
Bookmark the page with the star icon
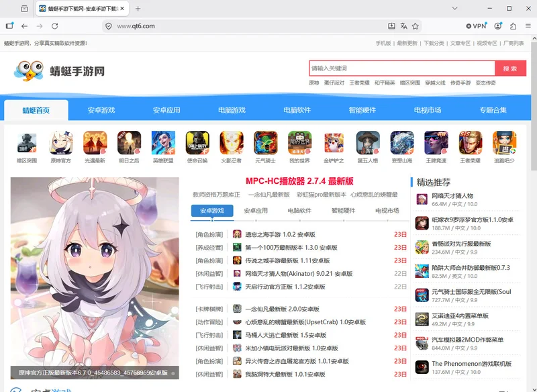416,26
